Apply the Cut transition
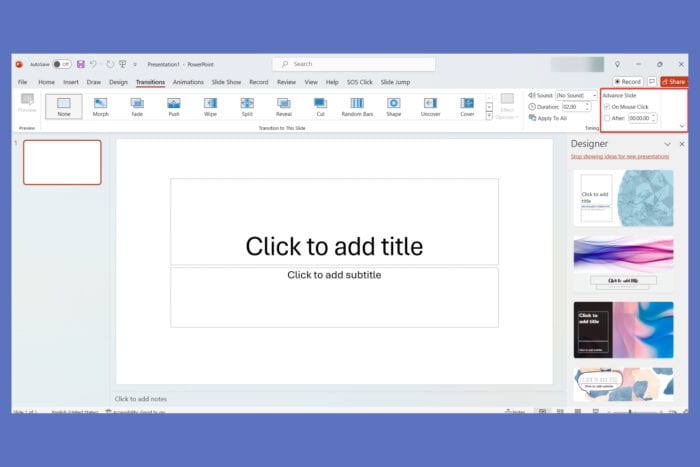This screenshot has height=467, width=700. 320,106
